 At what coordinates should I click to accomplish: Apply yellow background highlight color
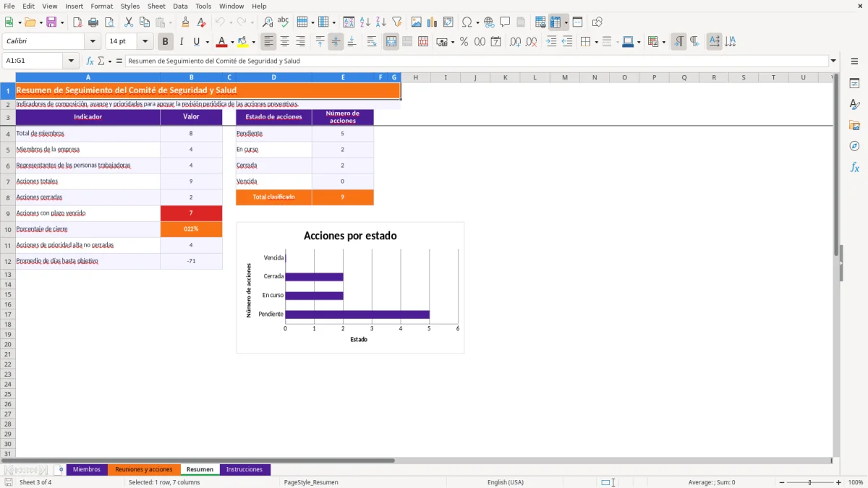(x=242, y=42)
